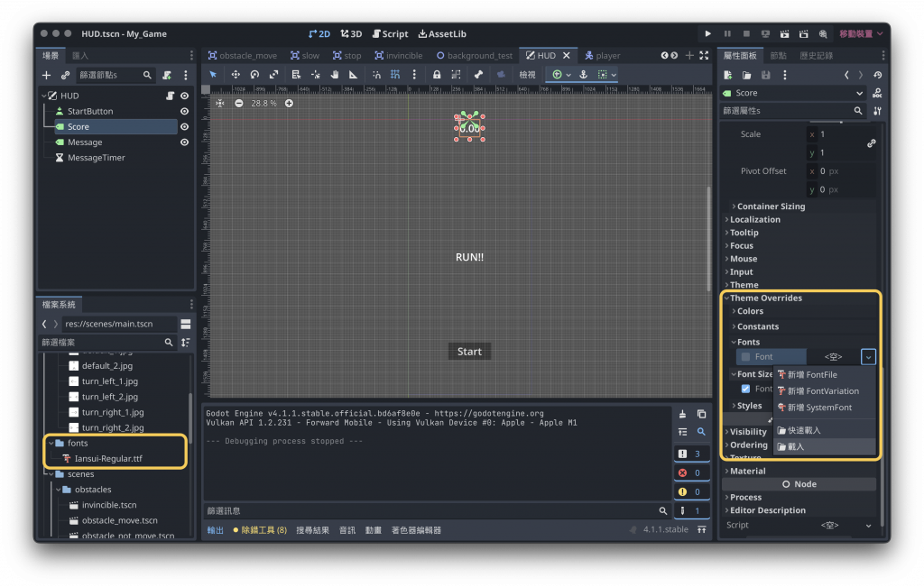Add a new scene tab

click(689, 55)
